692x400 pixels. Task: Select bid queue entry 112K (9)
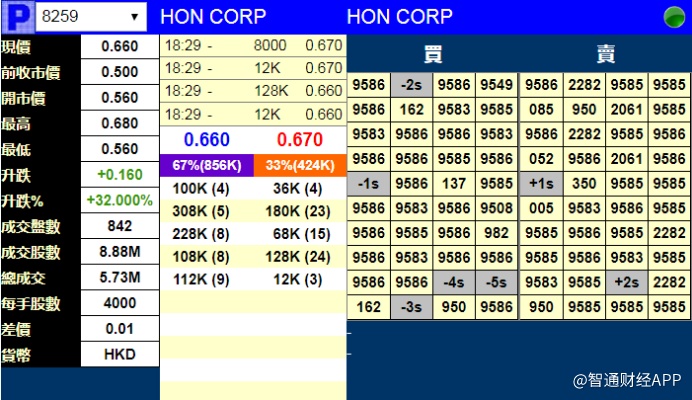coord(201,279)
